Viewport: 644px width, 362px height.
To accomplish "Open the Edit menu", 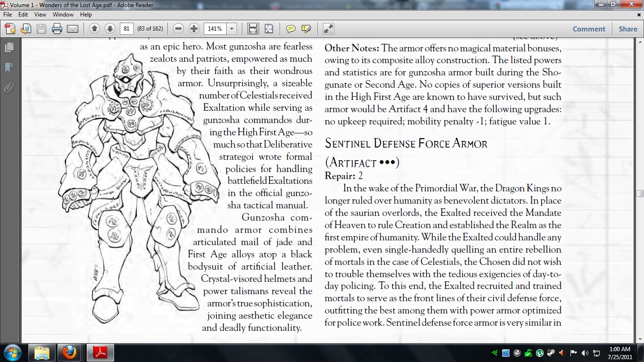I will 23,15.
